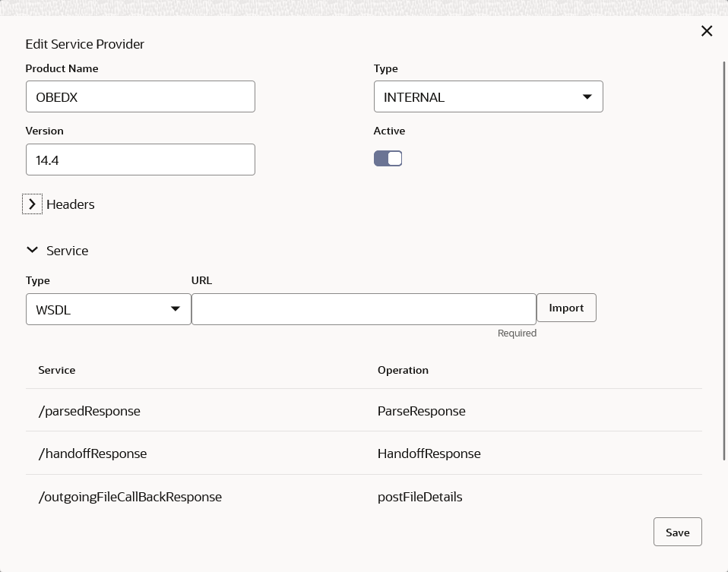This screenshot has height=572, width=728.
Task: Select the /handoffResponse service row
Action: click(x=93, y=453)
